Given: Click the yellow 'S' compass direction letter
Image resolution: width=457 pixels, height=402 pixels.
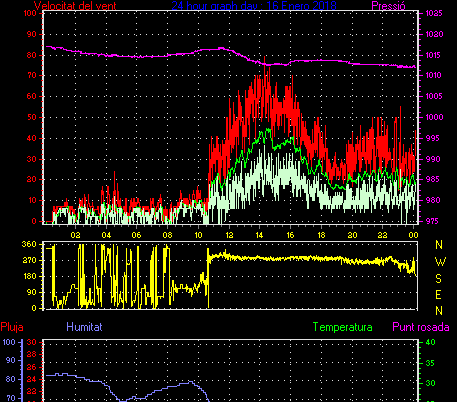Looking at the screenshot, I should [x=439, y=278].
